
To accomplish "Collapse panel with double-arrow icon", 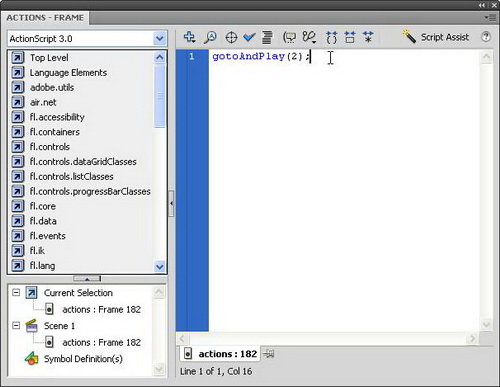I will [482, 5].
